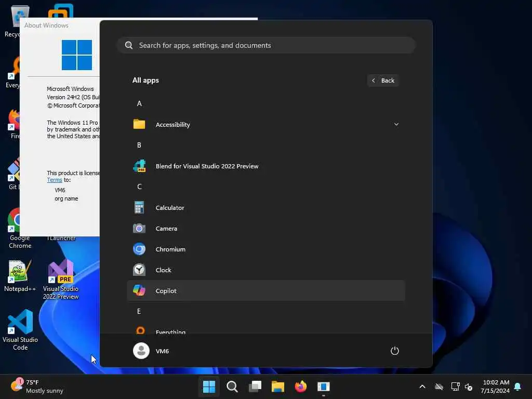Jump via letter A header
The height and width of the screenshot is (399, 532).
coord(139,103)
